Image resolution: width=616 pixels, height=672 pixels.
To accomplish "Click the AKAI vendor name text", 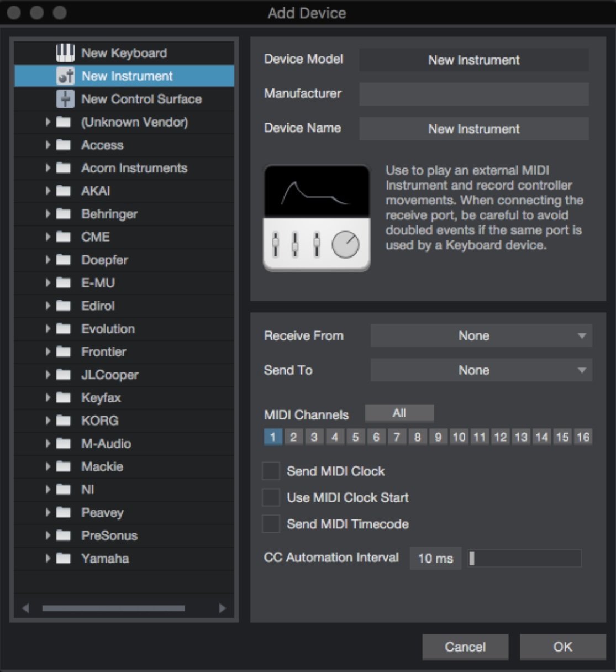I will [x=96, y=191].
